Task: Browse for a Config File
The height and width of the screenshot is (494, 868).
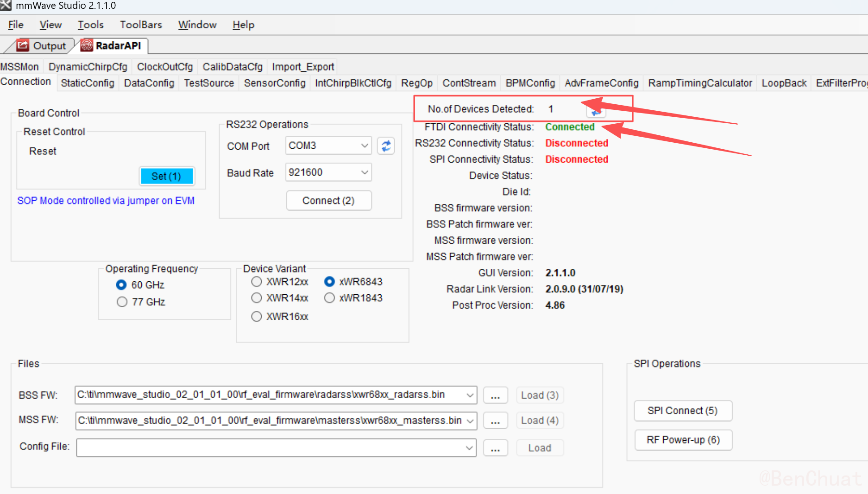Action: click(495, 448)
